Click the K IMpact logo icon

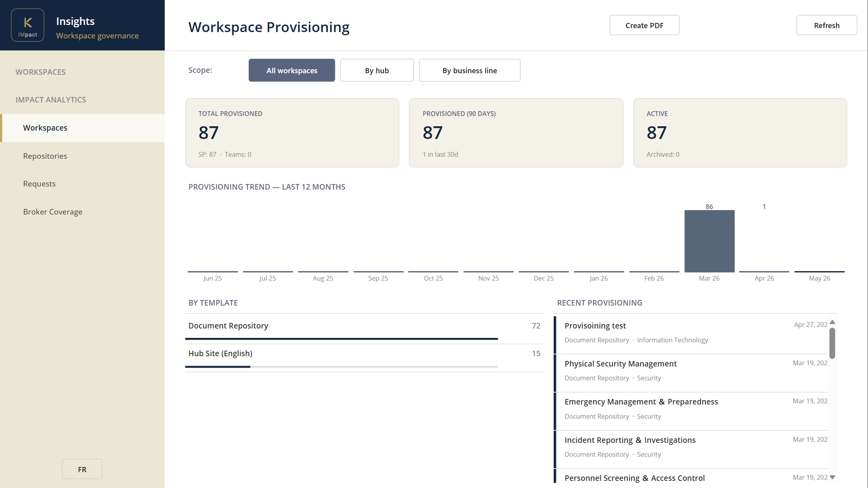[x=28, y=25]
